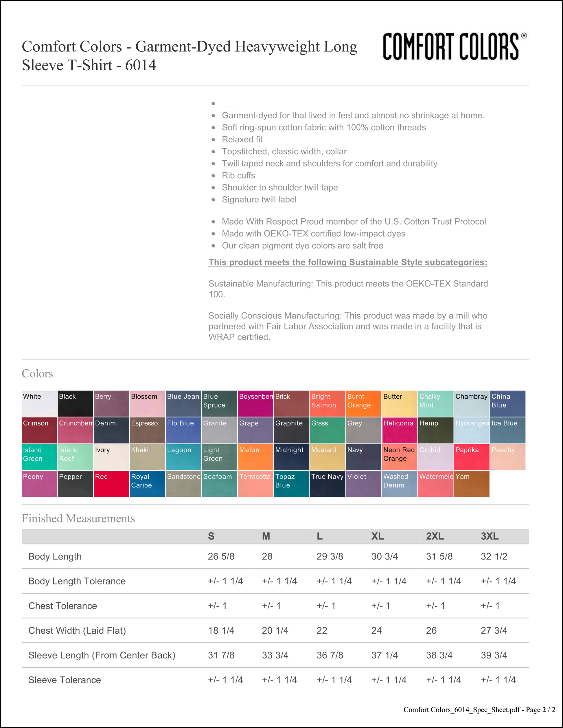Select the Body Length row label
The height and width of the screenshot is (728, 563).
click(55, 556)
